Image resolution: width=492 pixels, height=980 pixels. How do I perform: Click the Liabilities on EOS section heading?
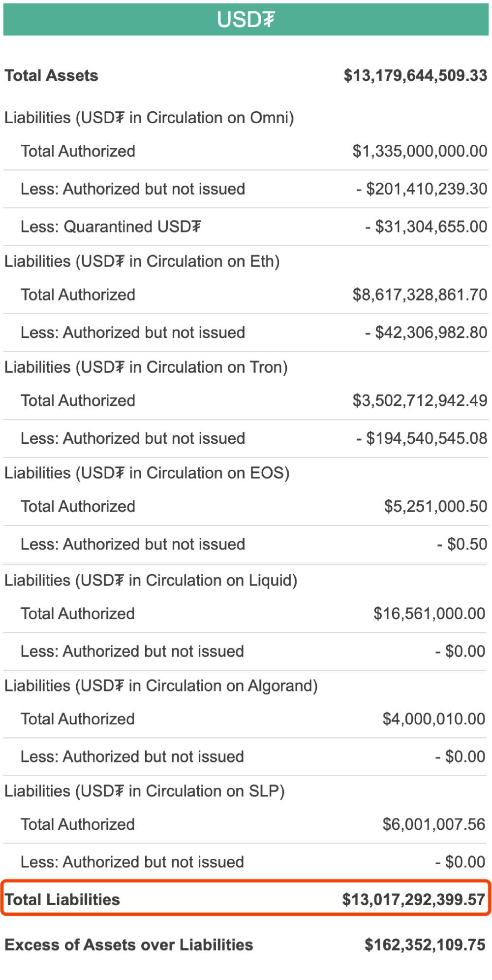pos(147,473)
